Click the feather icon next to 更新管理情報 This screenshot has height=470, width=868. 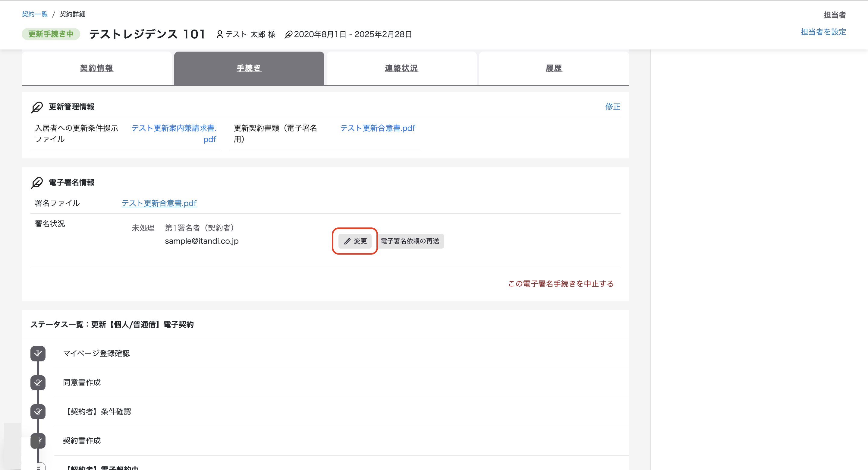click(37, 107)
